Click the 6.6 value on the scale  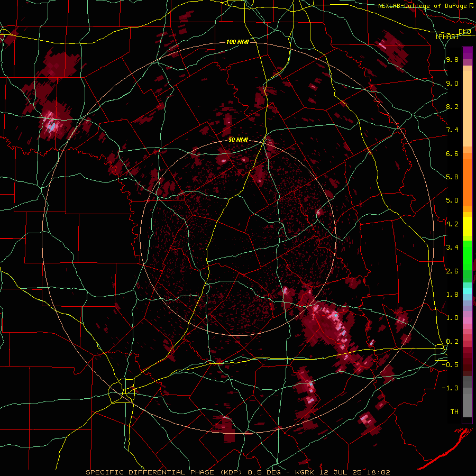[452, 153]
